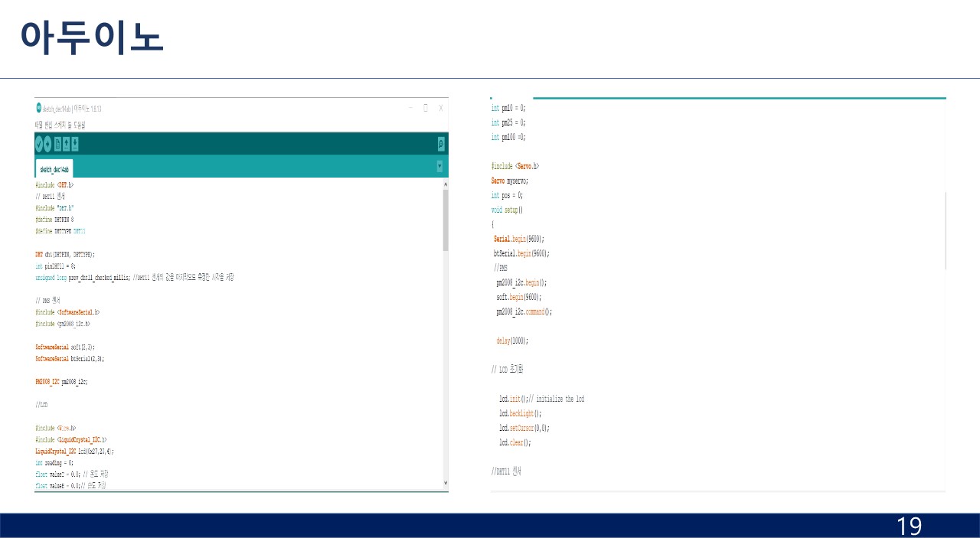Open a sketch using the Open icon

coord(67,144)
